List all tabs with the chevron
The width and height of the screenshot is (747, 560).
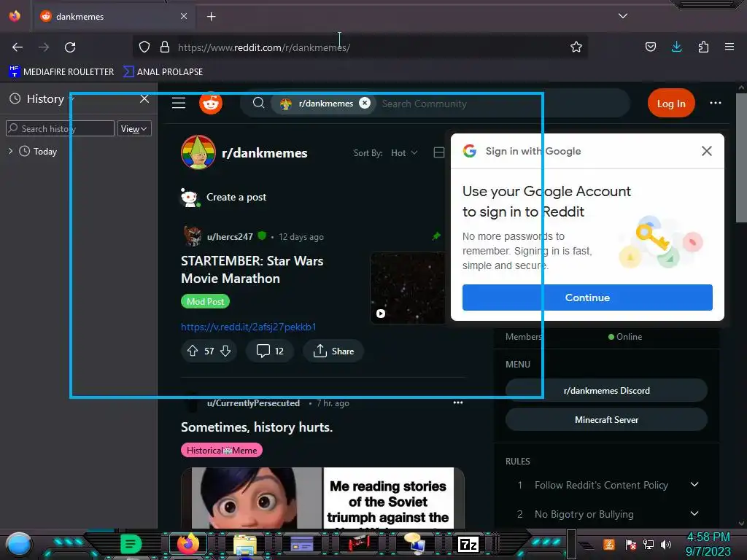(623, 16)
